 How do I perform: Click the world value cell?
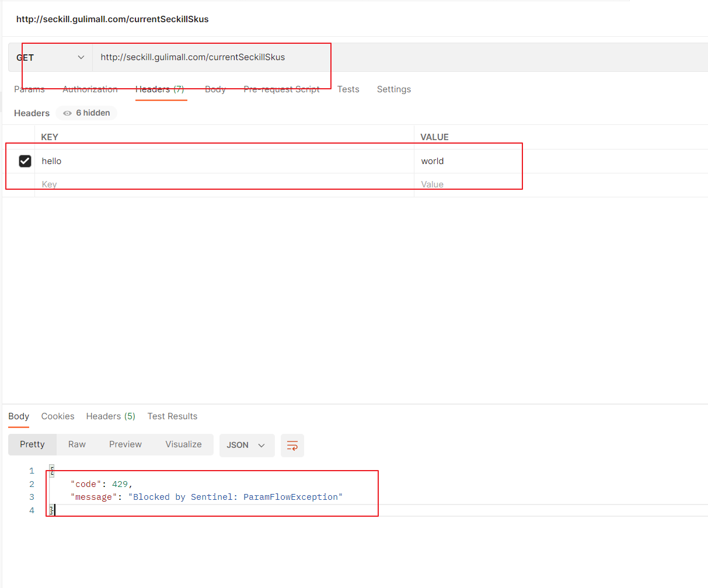[561, 161]
